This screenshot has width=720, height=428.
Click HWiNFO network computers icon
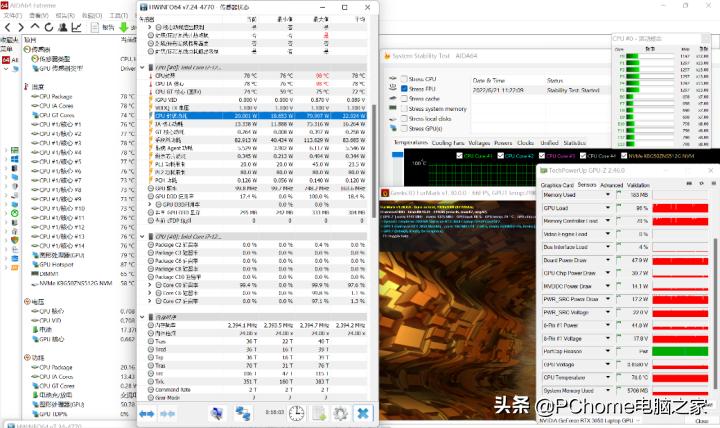(242, 413)
